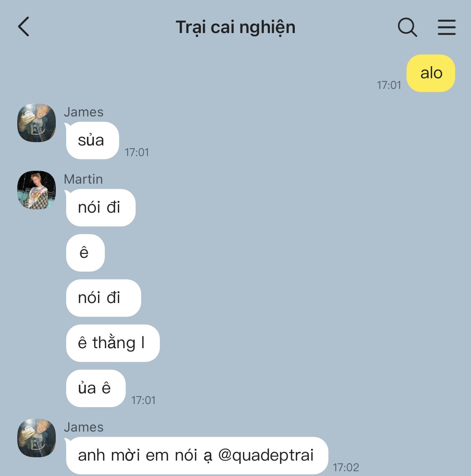Open the chat search magnifier

tap(407, 27)
